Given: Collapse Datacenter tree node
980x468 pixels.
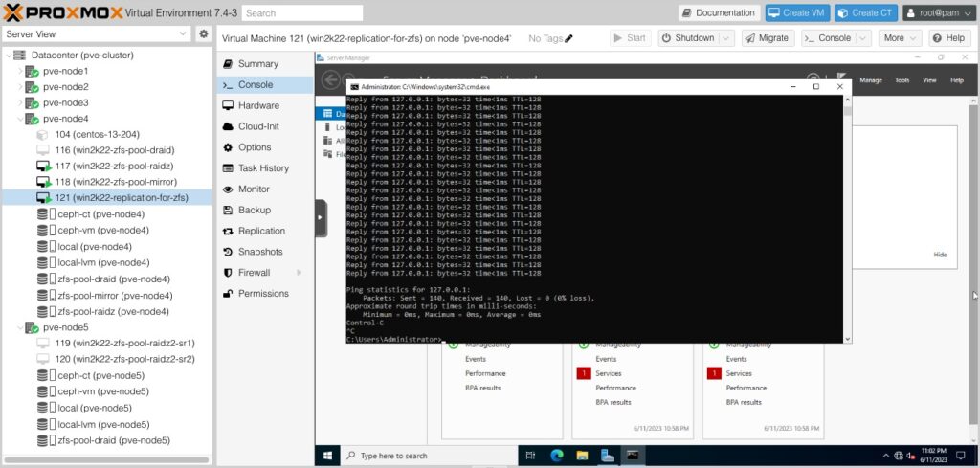Looking at the screenshot, I should click(8, 55).
